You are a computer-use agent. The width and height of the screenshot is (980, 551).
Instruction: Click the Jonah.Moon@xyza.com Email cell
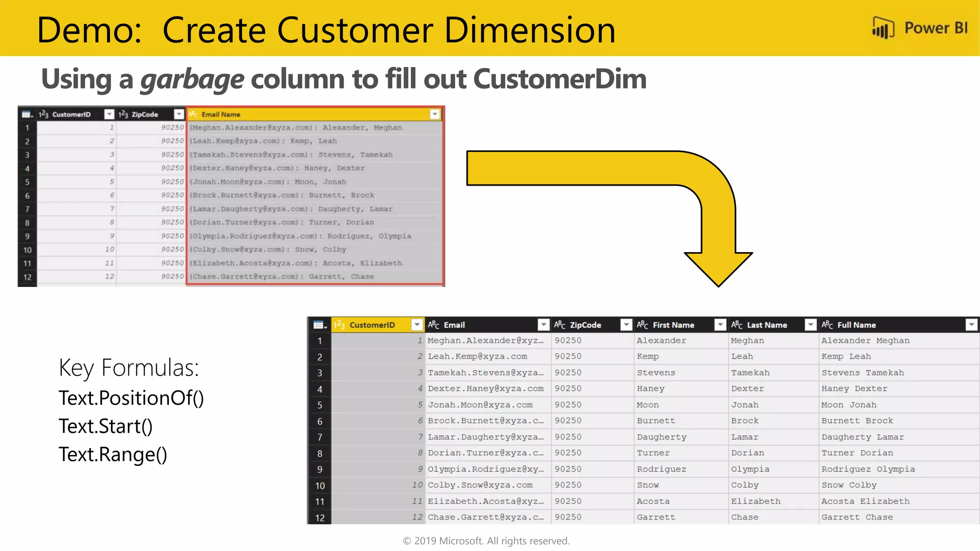(x=488, y=405)
